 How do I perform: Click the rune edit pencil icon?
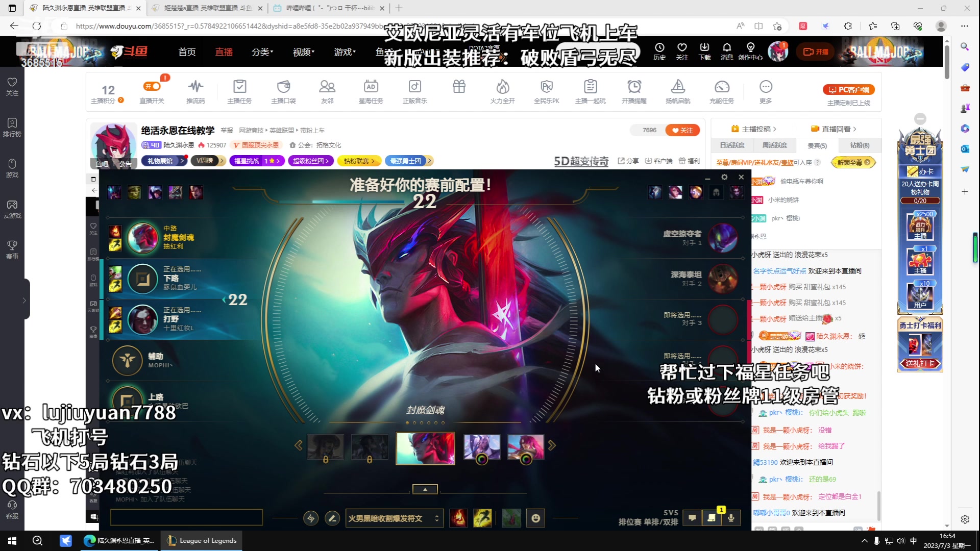tap(332, 518)
